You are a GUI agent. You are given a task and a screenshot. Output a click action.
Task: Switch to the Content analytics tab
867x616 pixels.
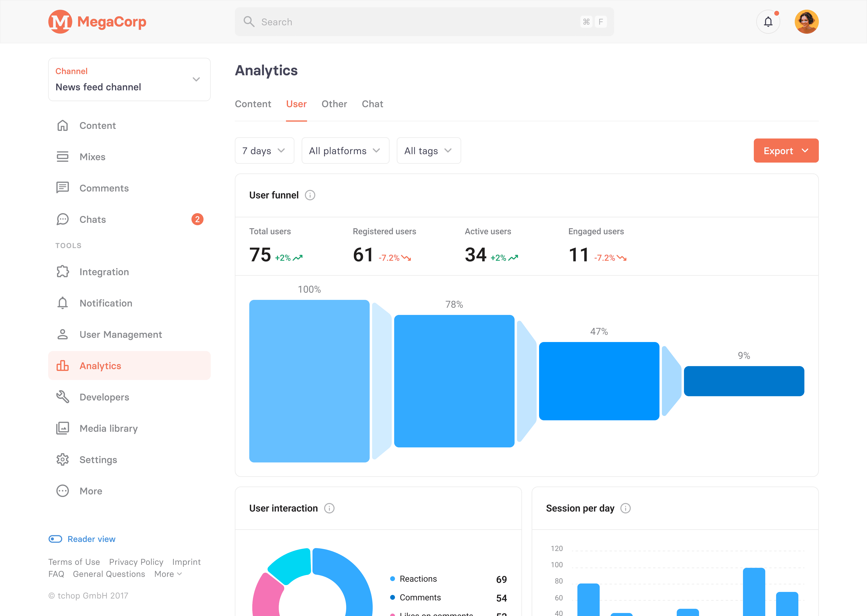tap(253, 103)
